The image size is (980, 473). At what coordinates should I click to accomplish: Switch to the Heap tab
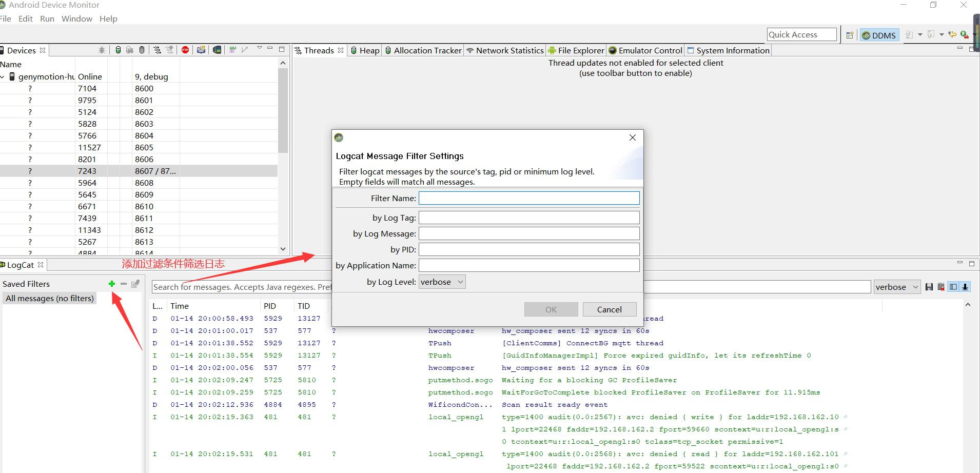click(x=365, y=50)
